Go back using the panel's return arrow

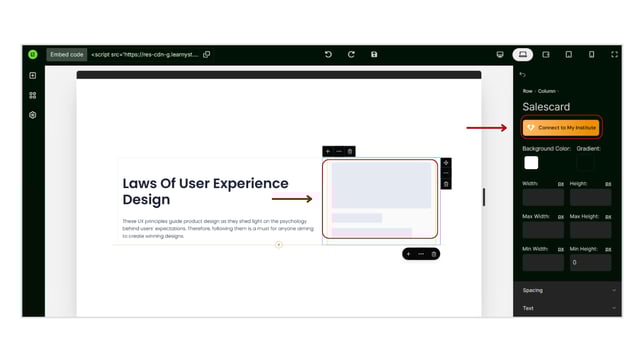pyautogui.click(x=523, y=74)
